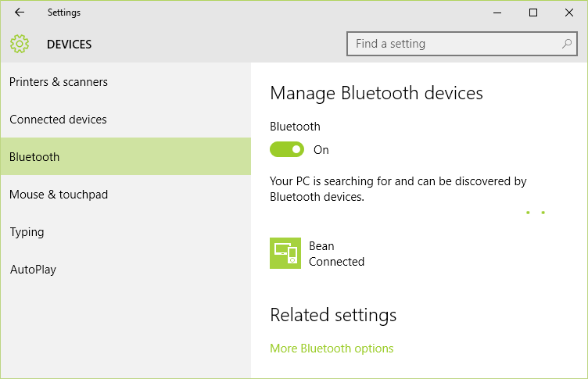Screen dimensions: 588x379
Task: Click the Devices gear icon
Action: pos(20,44)
